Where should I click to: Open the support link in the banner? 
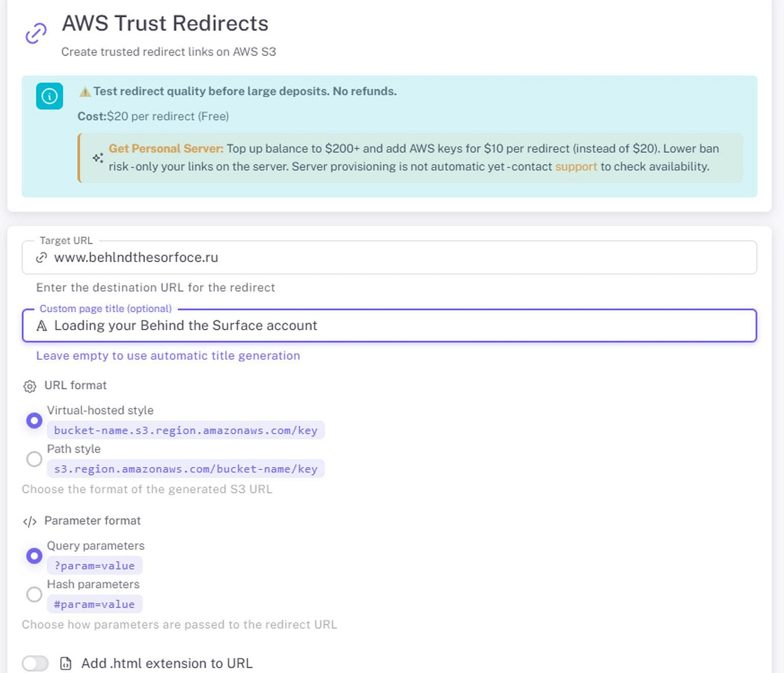[576, 166]
